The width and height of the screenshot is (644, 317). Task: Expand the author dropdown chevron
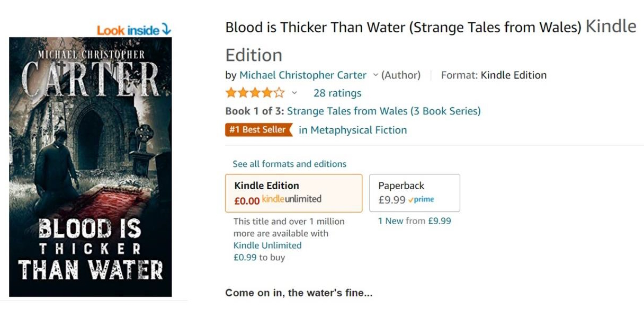tap(375, 75)
